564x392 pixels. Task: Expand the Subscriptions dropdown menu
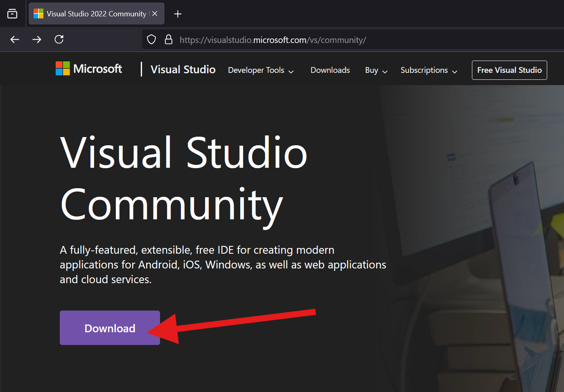(429, 70)
